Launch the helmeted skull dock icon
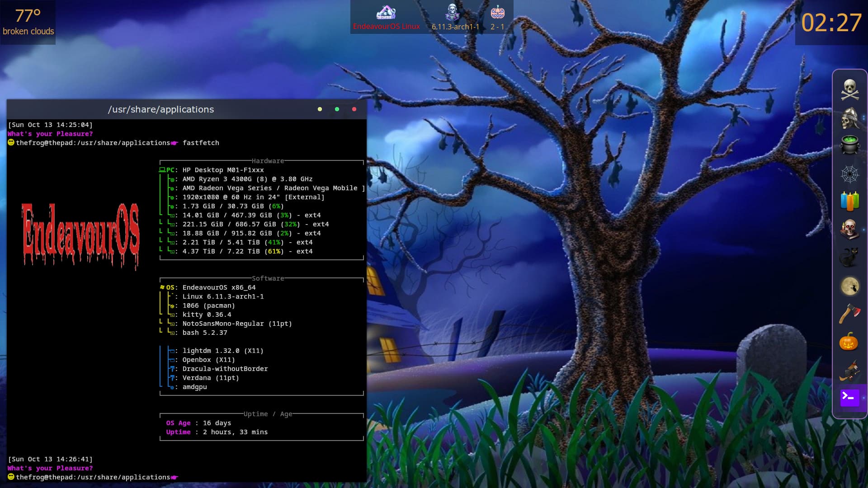 tap(849, 117)
